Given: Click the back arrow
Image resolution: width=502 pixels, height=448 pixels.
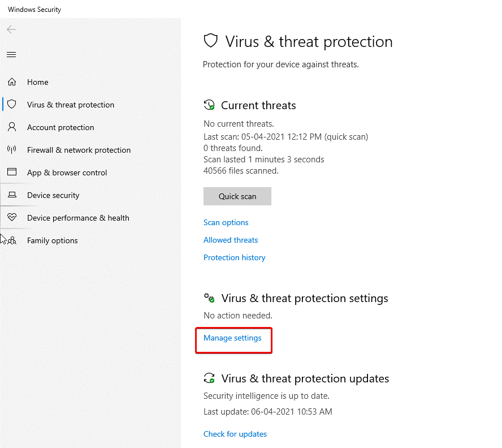Looking at the screenshot, I should coord(11,29).
